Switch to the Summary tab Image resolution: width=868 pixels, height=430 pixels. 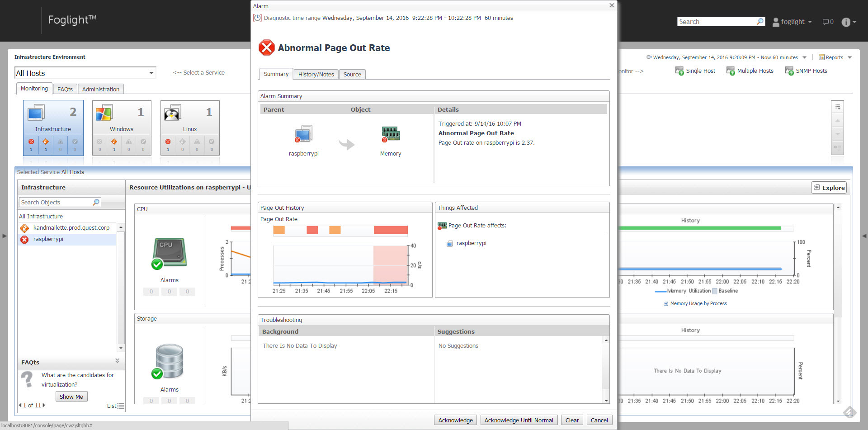click(x=276, y=74)
